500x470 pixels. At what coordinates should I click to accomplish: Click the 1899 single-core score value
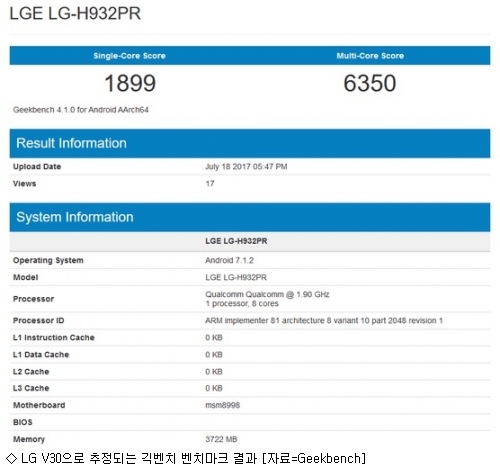click(130, 83)
